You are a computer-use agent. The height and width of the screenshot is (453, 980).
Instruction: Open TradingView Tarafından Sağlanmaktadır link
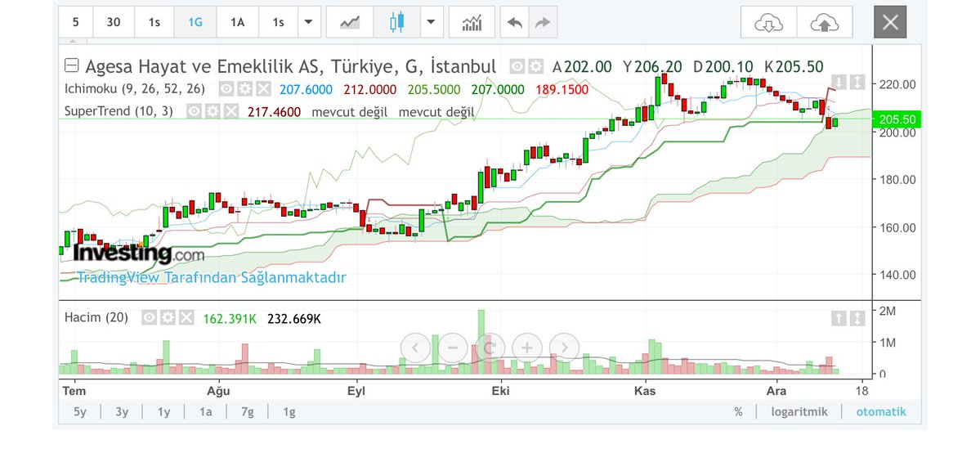(211, 278)
